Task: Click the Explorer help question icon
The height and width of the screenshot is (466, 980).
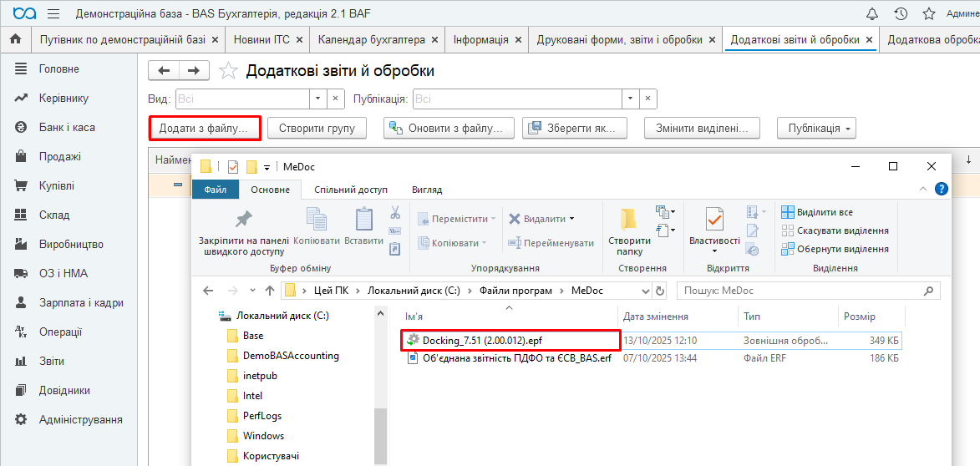Action: click(x=941, y=190)
